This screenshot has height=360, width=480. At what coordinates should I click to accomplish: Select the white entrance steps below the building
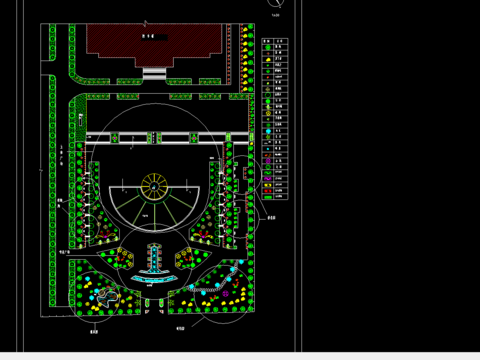[x=154, y=74]
